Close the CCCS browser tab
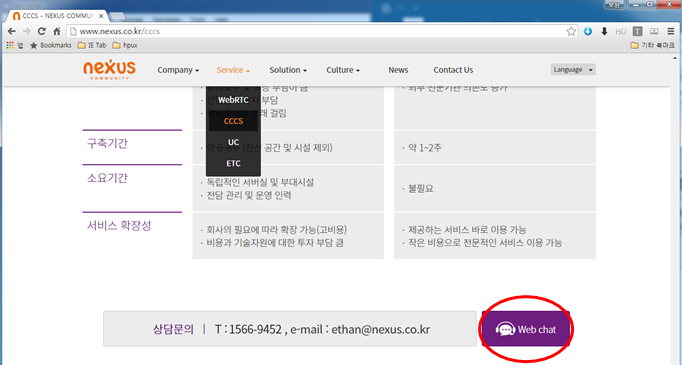This screenshot has height=365, width=682. (101, 16)
